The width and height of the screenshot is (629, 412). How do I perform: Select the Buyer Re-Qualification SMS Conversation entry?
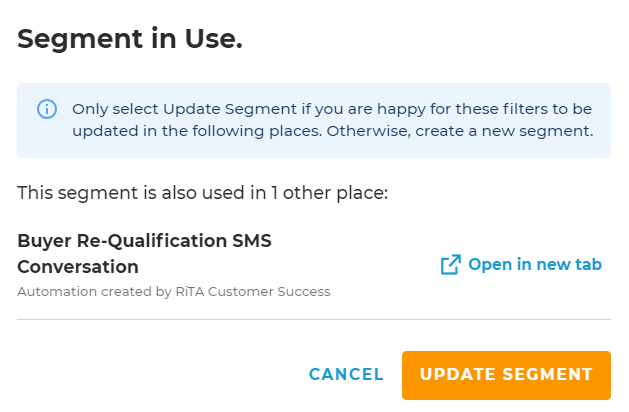[144, 254]
